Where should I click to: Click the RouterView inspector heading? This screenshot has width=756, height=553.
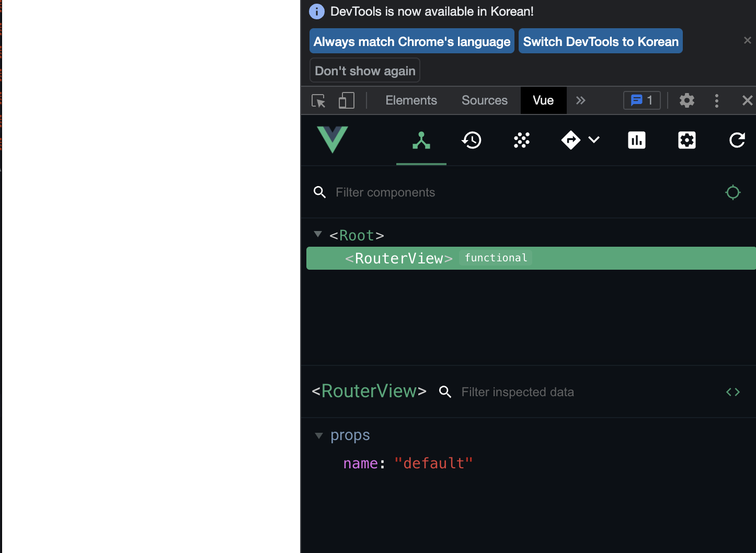(369, 391)
